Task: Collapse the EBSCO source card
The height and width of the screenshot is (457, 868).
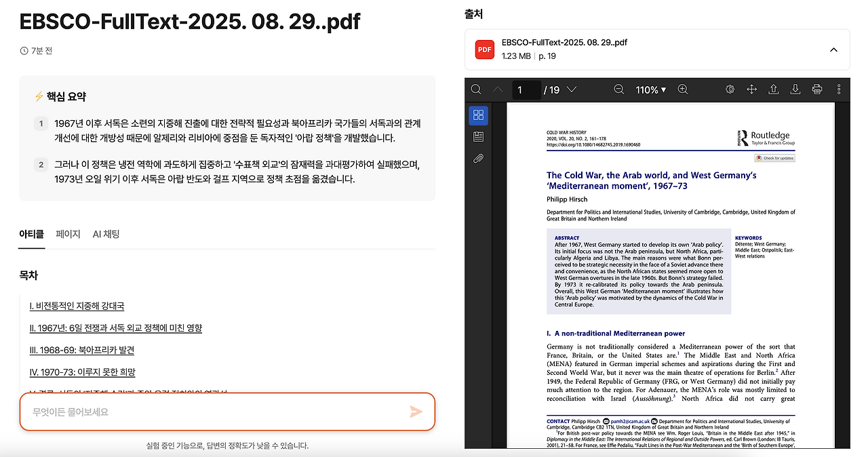Action: click(x=833, y=49)
